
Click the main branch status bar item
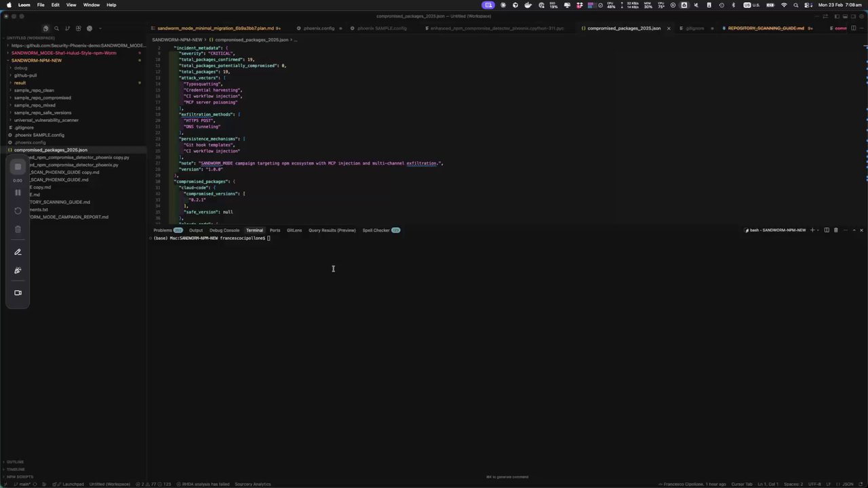point(23,484)
